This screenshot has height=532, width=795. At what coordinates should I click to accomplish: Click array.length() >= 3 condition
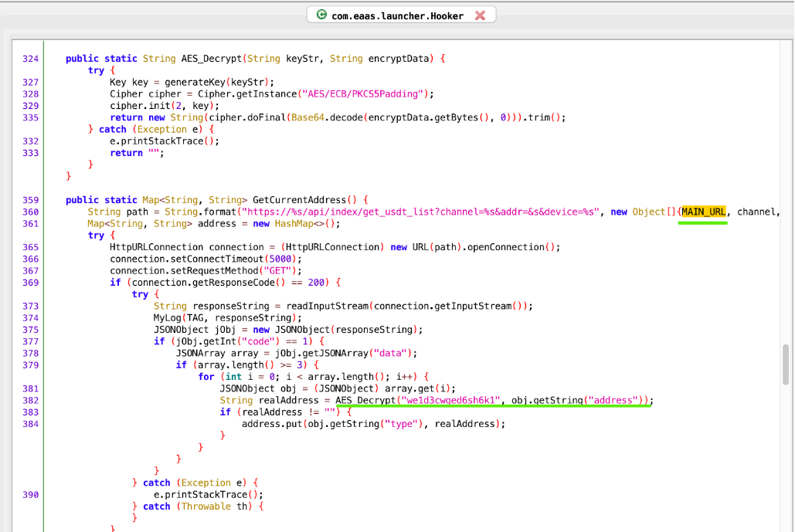tap(252, 364)
